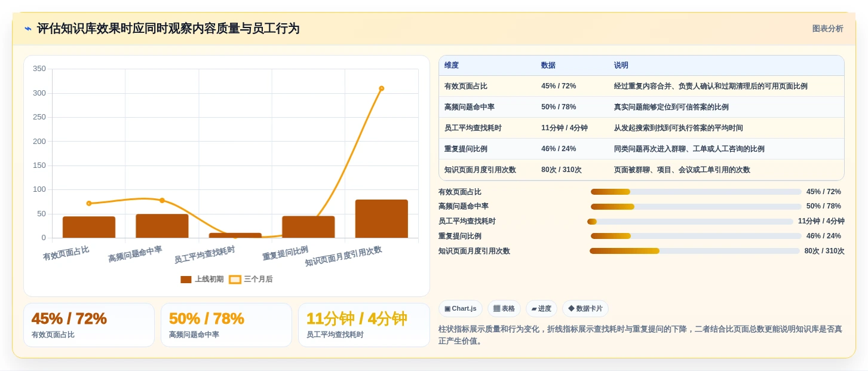Viewport: 868px width, 371px height.
Task: Click the 11分钟 / 4分钟 table cell
Action: click(565, 128)
